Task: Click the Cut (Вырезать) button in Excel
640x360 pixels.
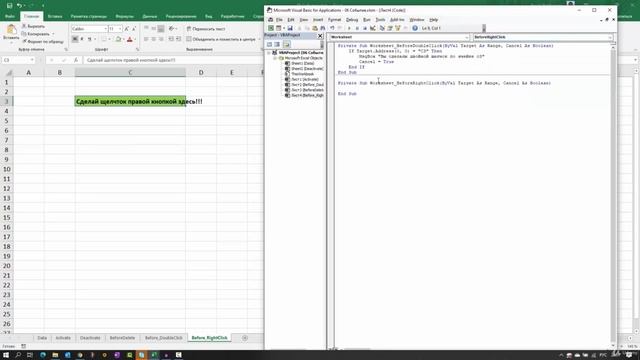Action: 33,26
